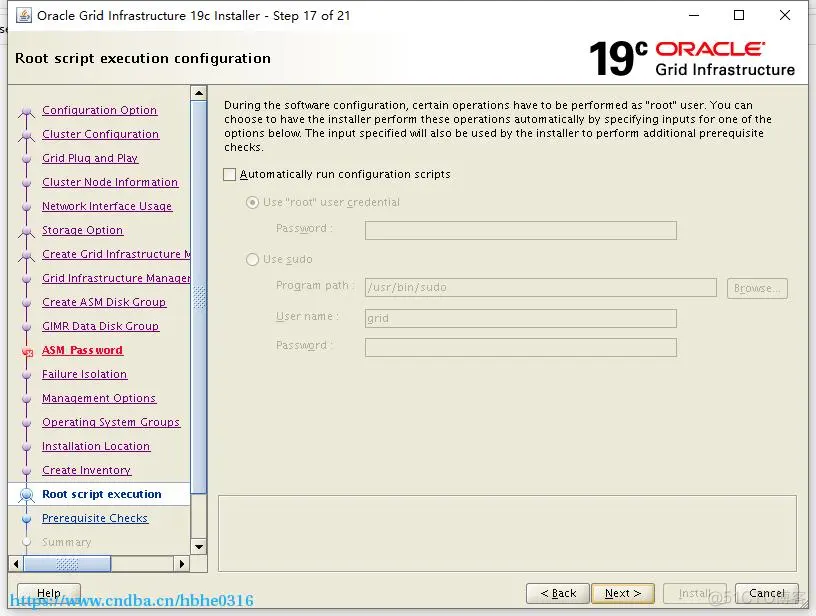This screenshot has height=616, width=816.
Task: Select the Installation Location step
Action: pyautogui.click(x=96, y=446)
